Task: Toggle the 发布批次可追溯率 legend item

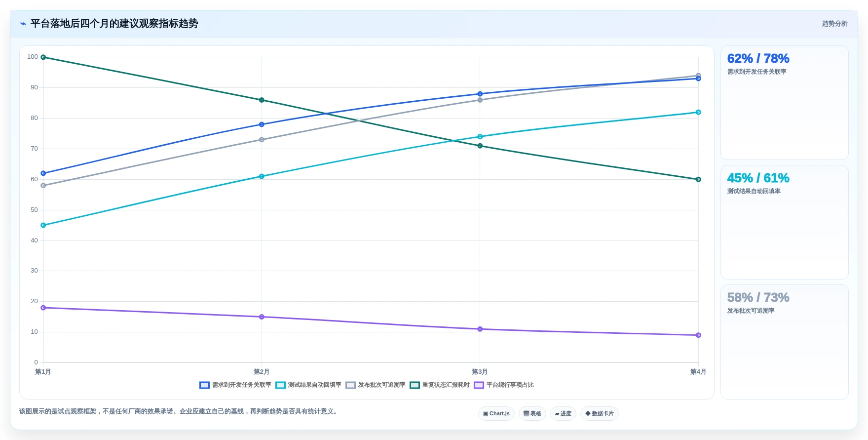Action: point(376,385)
